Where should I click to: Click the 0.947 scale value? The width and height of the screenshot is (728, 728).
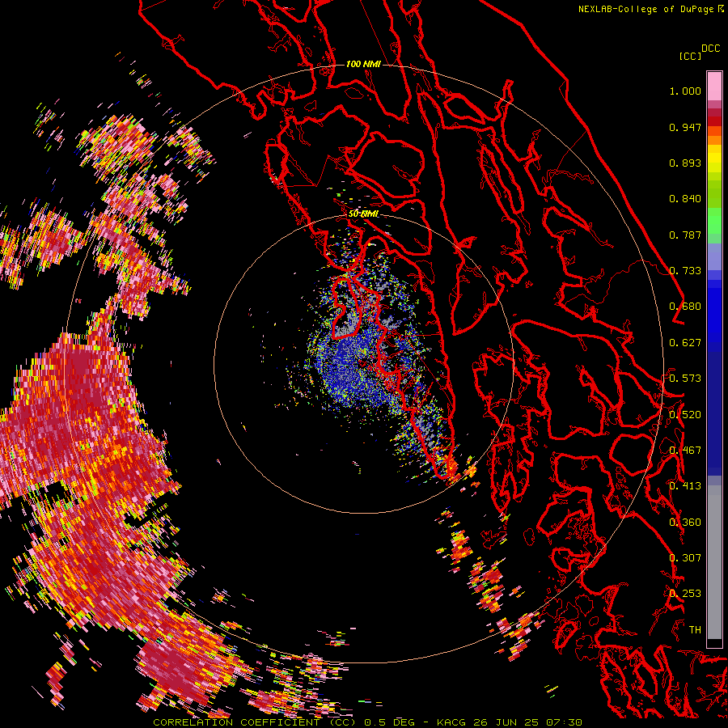coord(685,127)
